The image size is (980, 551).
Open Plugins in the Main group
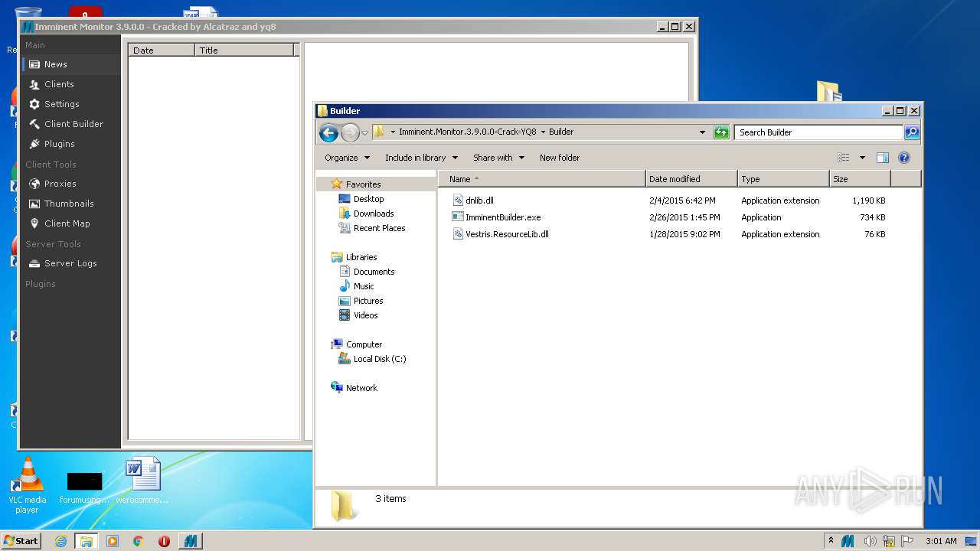click(x=70, y=144)
